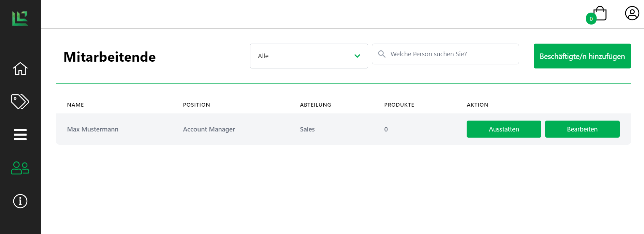Click 'Bearbeiten' for Max Mustermann
644x234 pixels.
coord(582,129)
